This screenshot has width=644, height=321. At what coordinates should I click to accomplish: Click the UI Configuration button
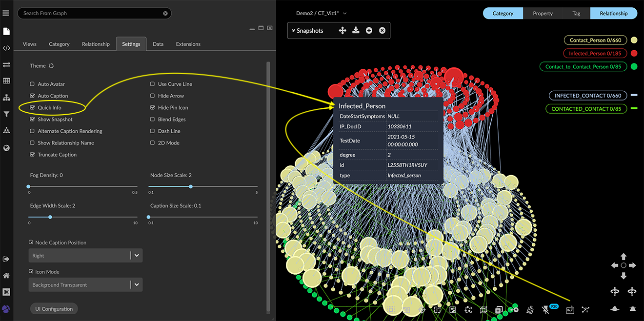[54, 309]
